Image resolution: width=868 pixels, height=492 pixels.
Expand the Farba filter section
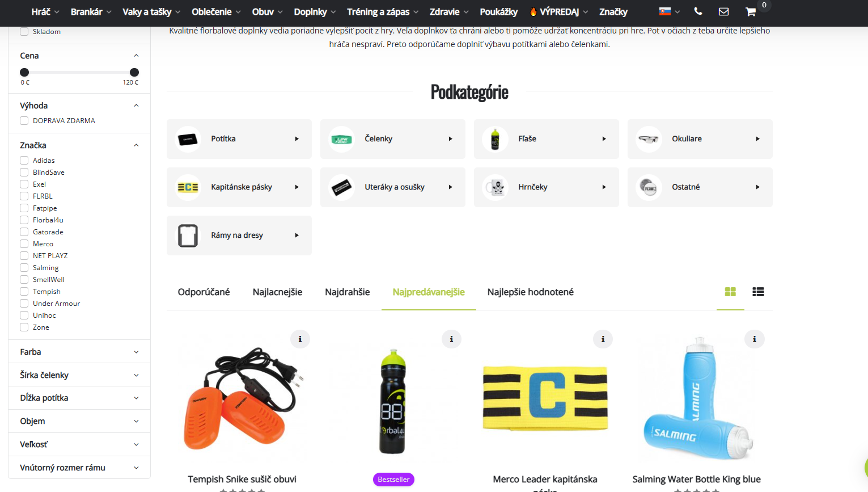click(x=79, y=352)
